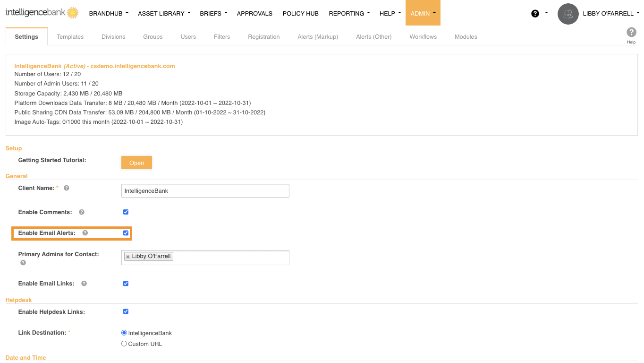Open the Registration tab
Screen dimensions: 644x363
click(x=264, y=37)
